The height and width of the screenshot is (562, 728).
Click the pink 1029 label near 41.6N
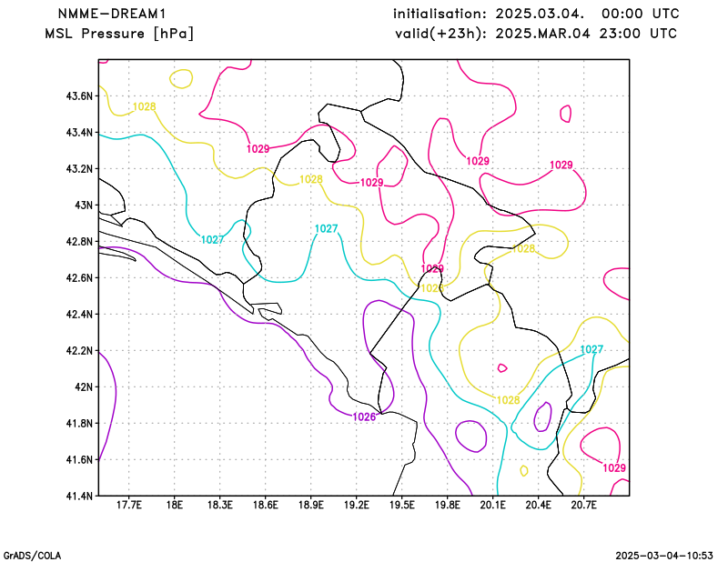click(x=614, y=468)
